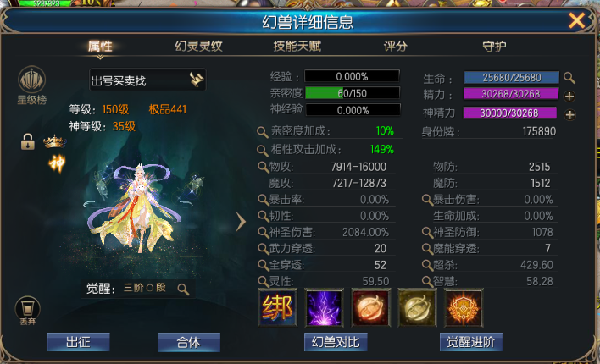The width and height of the screenshot is (600, 364).
Task: Click the 出征 button
Action: 78,342
